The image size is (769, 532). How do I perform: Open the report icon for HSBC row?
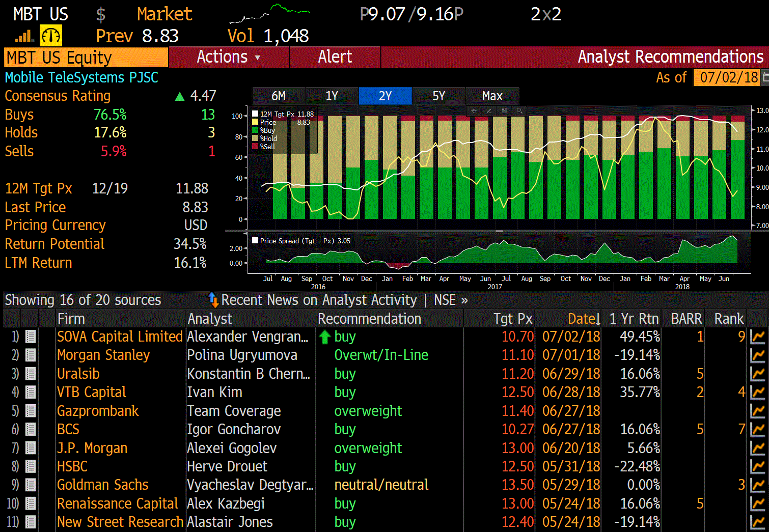(x=31, y=467)
